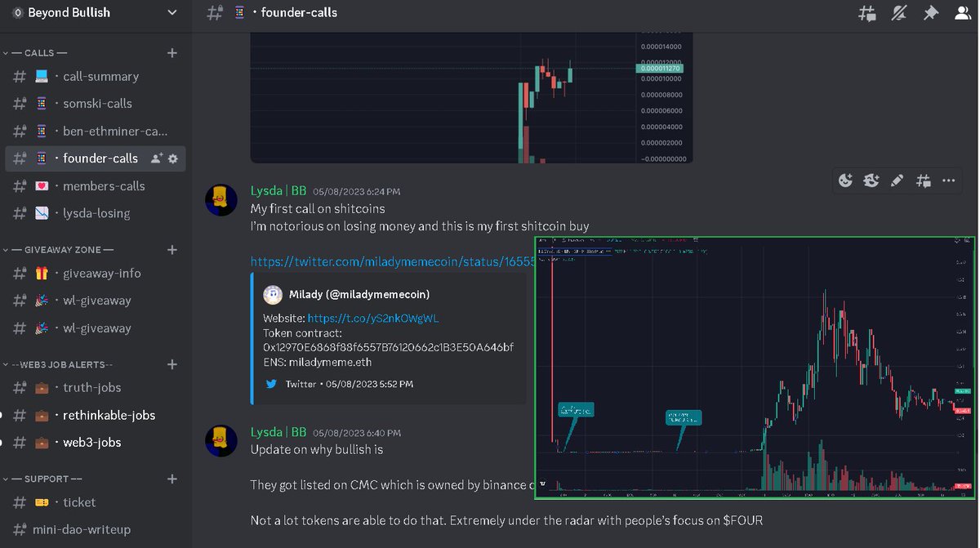
Task: Open Lysda's avatar on the 6:40 PM message
Action: point(220,441)
